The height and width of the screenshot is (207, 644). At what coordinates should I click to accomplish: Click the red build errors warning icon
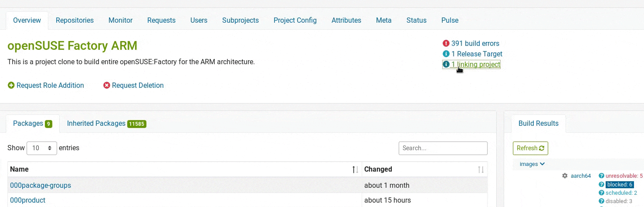pyautogui.click(x=446, y=43)
